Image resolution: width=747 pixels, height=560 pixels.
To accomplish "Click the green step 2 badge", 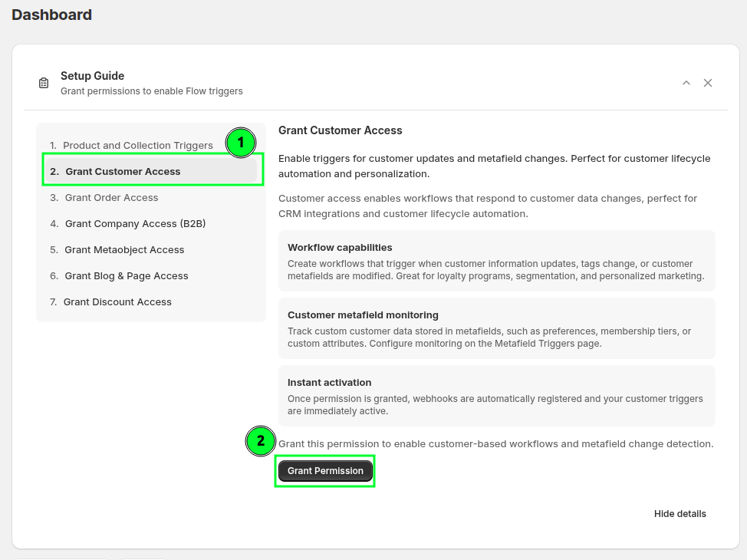I will [x=261, y=441].
